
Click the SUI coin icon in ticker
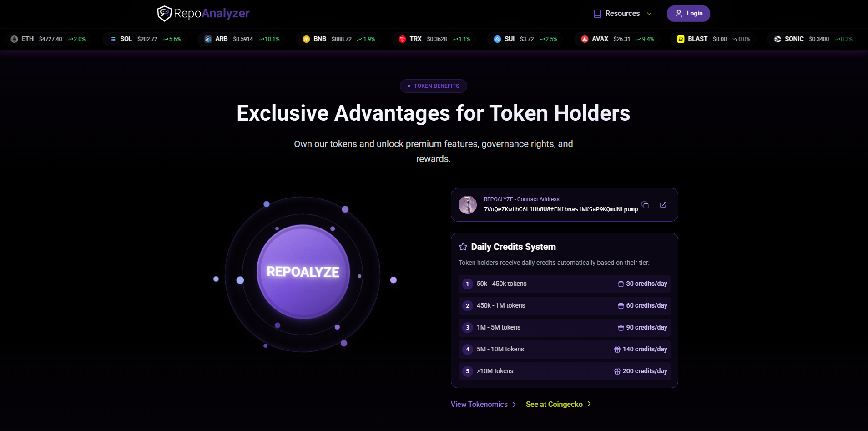pyautogui.click(x=497, y=39)
